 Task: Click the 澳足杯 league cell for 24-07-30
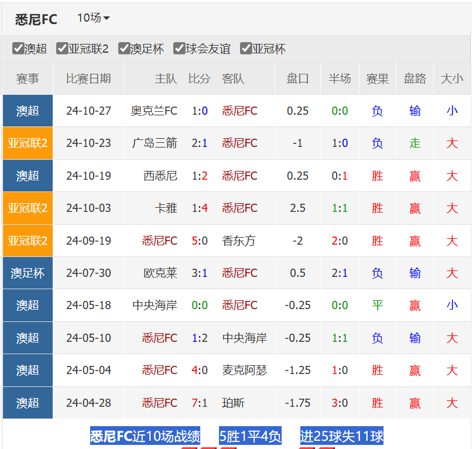28,273
